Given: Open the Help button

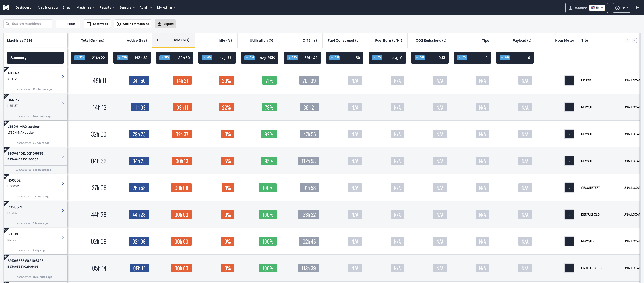Looking at the screenshot, I should point(621,8).
